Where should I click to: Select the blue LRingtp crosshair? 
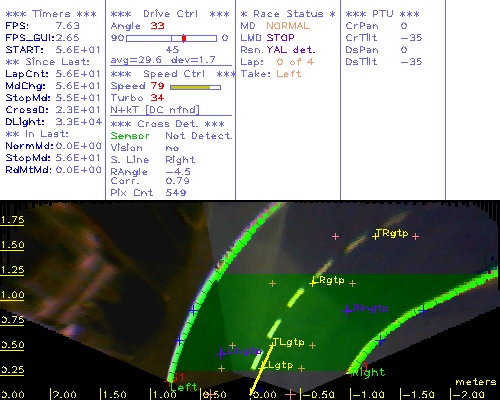pyautogui.click(x=347, y=310)
